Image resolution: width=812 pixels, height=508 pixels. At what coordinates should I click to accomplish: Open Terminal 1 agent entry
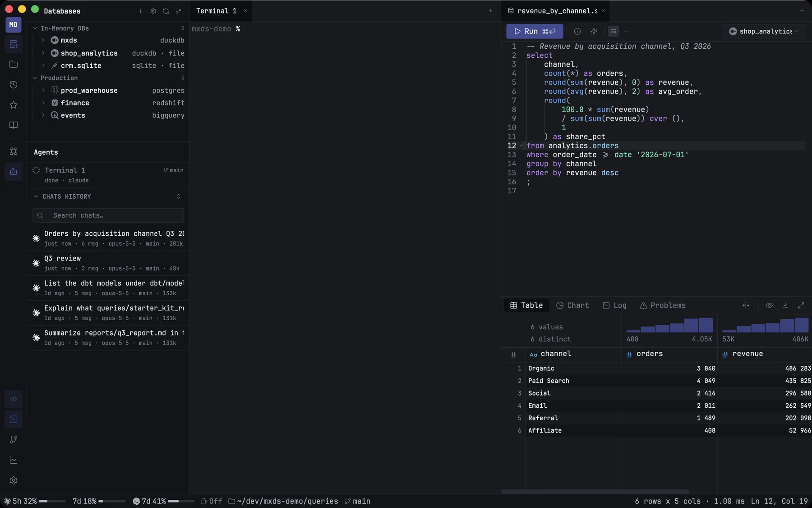click(108, 175)
